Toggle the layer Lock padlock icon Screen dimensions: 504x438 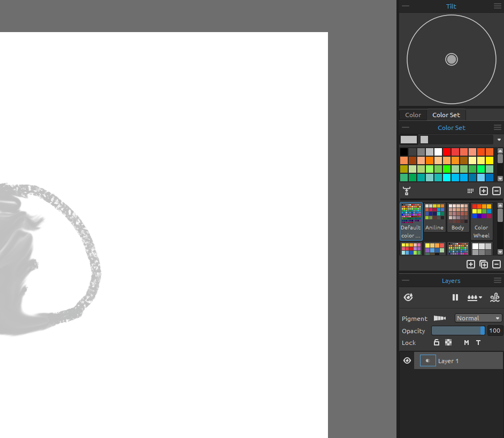click(436, 343)
